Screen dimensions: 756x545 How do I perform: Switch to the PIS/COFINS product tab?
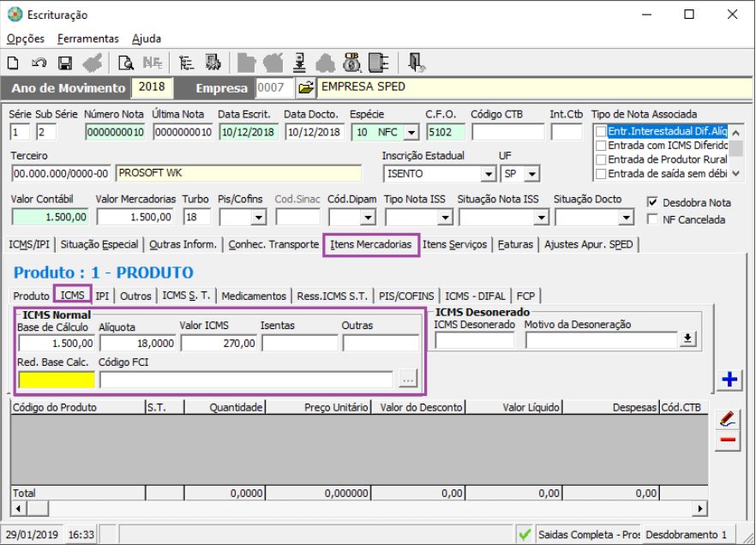[x=406, y=296]
